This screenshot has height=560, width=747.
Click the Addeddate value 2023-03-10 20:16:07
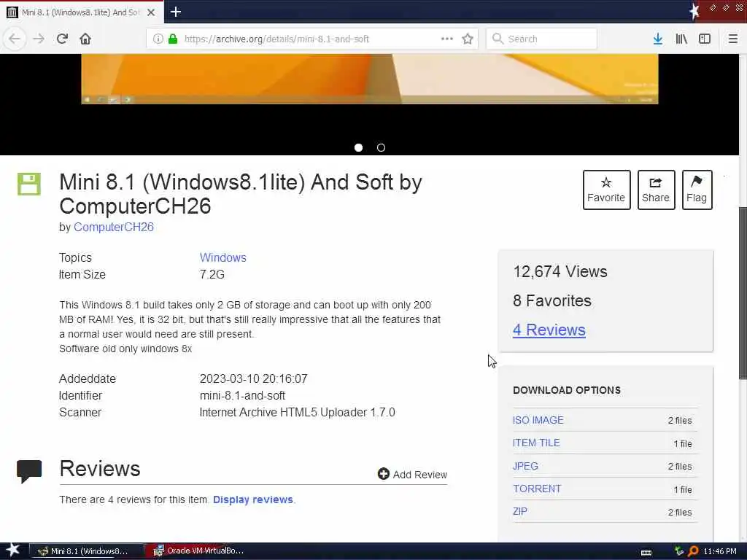tap(253, 379)
